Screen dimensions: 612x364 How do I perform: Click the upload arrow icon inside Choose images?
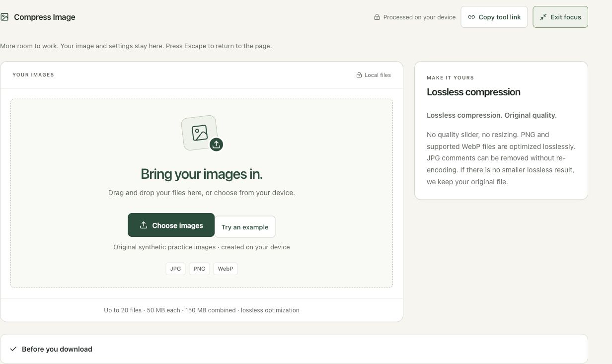(144, 225)
